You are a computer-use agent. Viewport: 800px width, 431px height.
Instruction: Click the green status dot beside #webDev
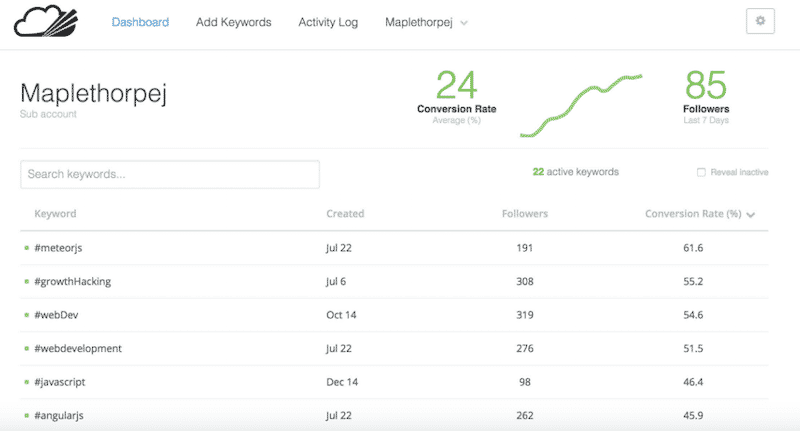(x=26, y=315)
